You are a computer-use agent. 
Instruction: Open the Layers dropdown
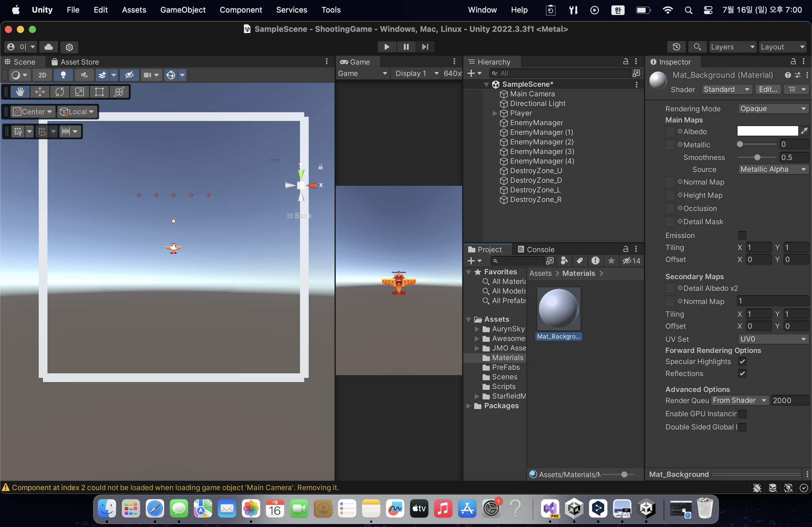click(732, 47)
